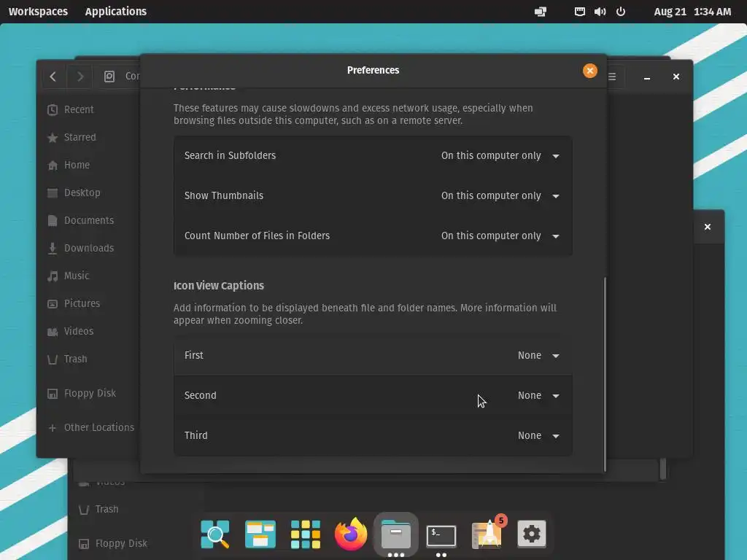Click the Home house icon
Image resolution: width=747 pixels, height=560 pixels.
pyautogui.click(x=53, y=166)
